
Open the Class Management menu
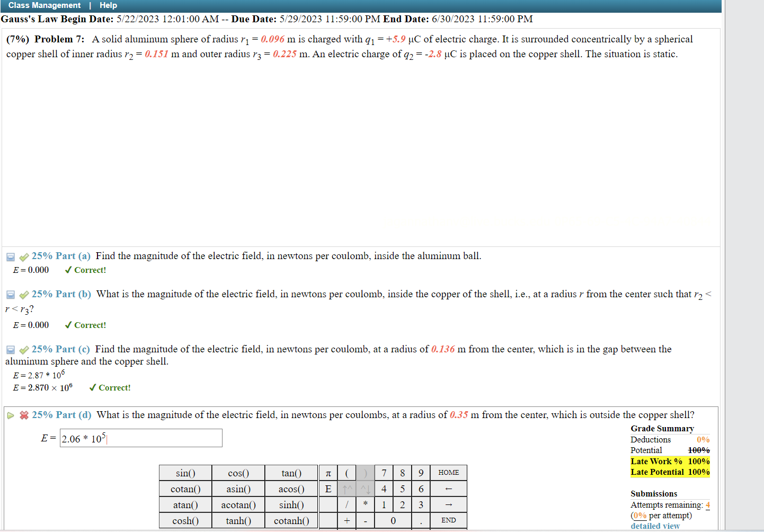(x=45, y=5)
